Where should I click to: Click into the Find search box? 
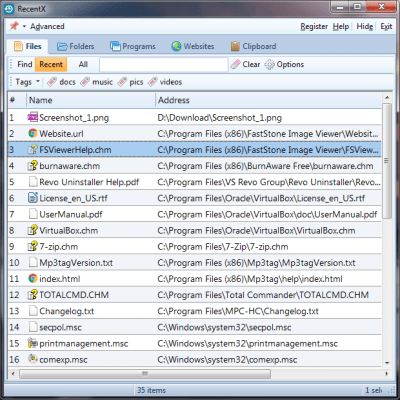(x=164, y=64)
